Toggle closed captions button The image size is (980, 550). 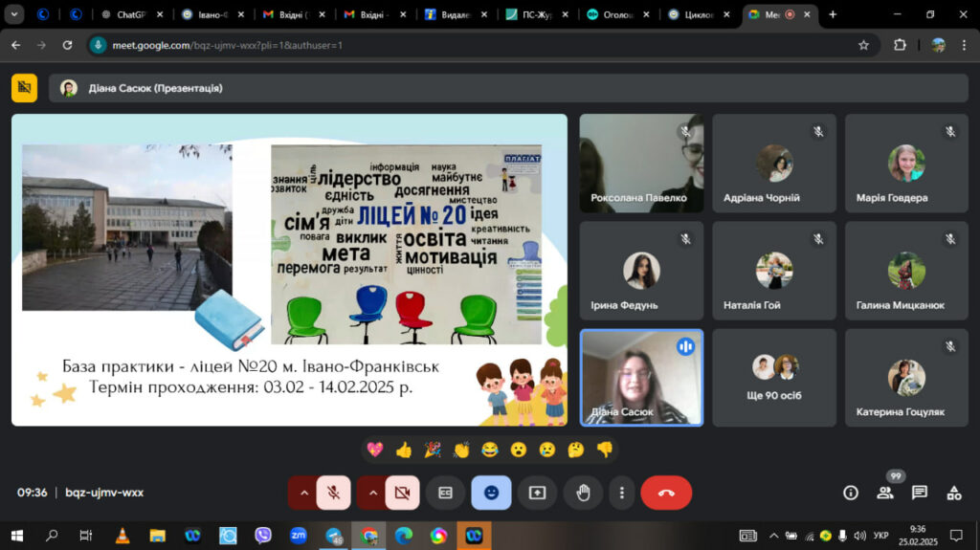point(445,493)
